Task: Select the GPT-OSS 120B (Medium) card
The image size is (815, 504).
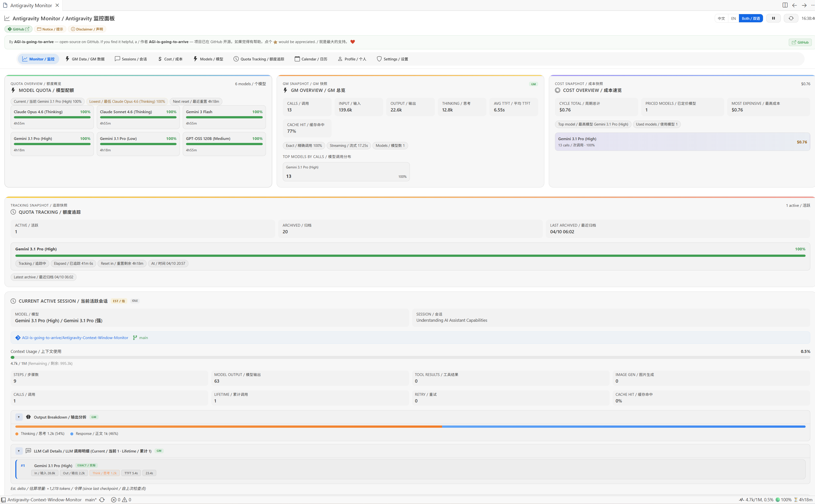Action: [x=224, y=144]
